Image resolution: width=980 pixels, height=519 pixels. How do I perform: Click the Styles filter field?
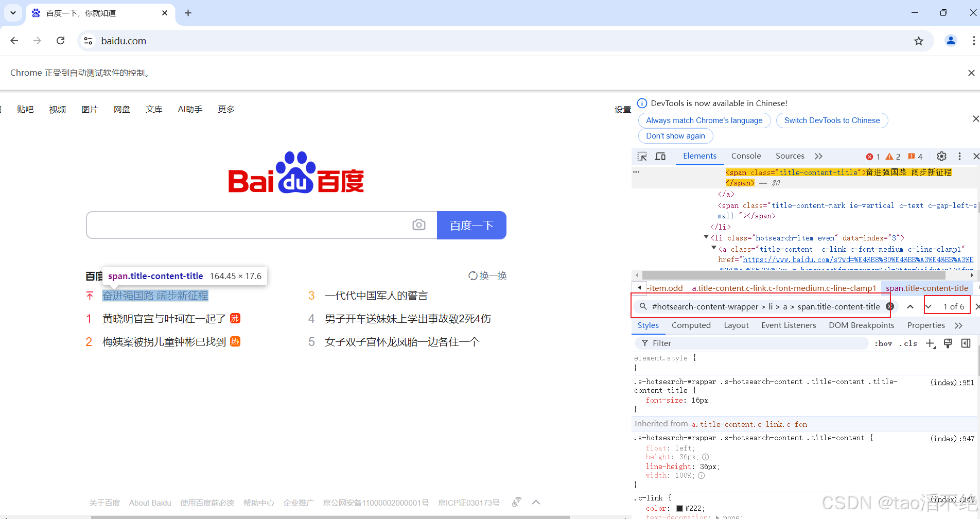coord(751,343)
